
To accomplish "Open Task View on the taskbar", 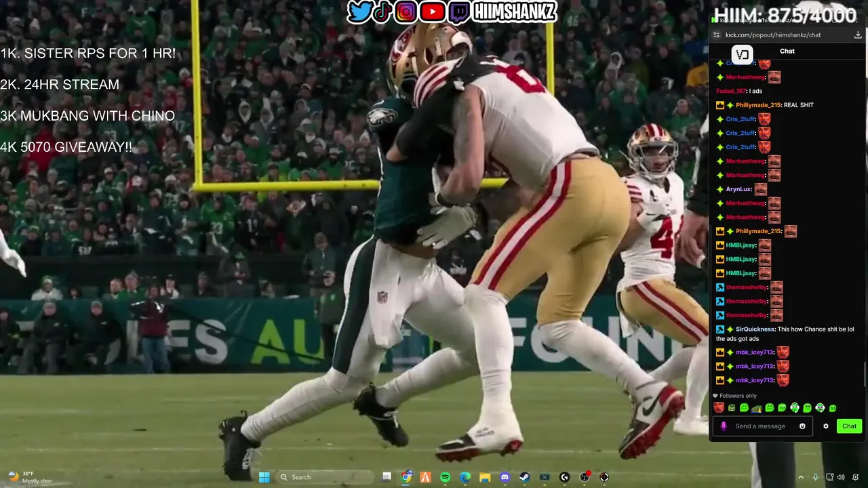I will (x=387, y=476).
